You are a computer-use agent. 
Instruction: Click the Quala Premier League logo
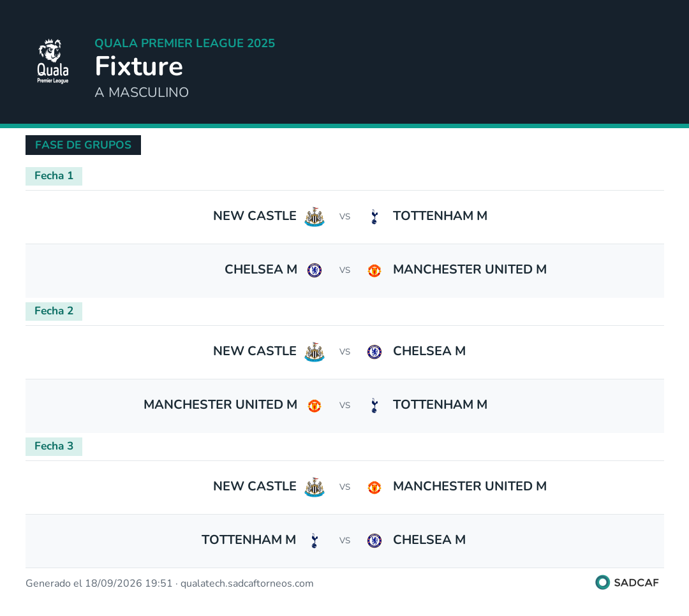pos(53,61)
